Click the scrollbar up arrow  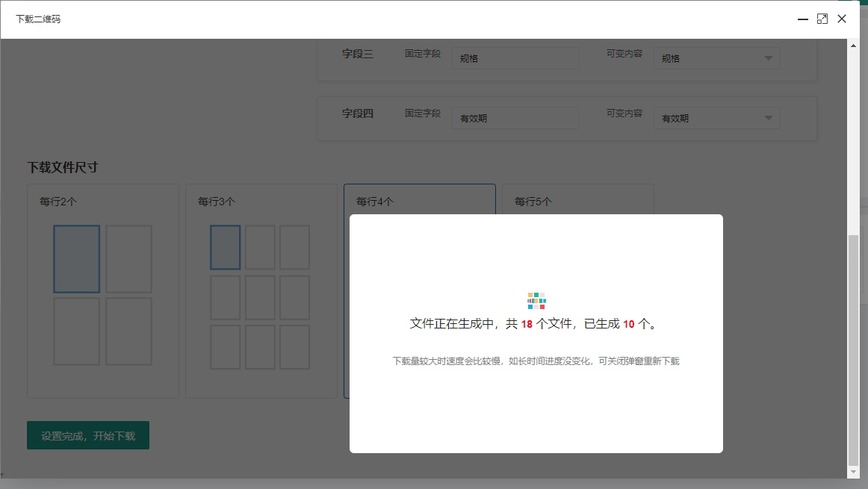[854, 45]
